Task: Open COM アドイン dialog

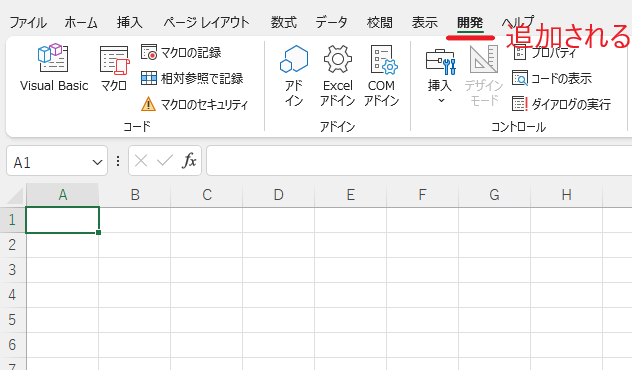Action: (381, 75)
